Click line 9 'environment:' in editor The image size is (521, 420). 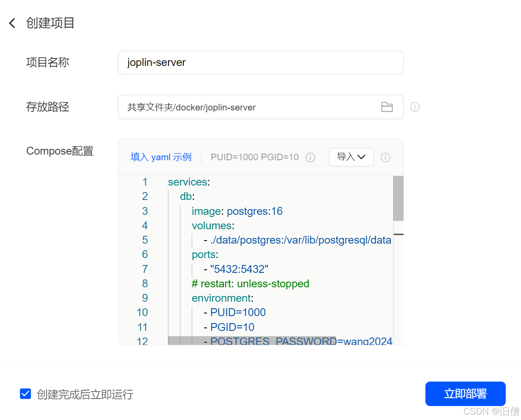pyautogui.click(x=222, y=298)
